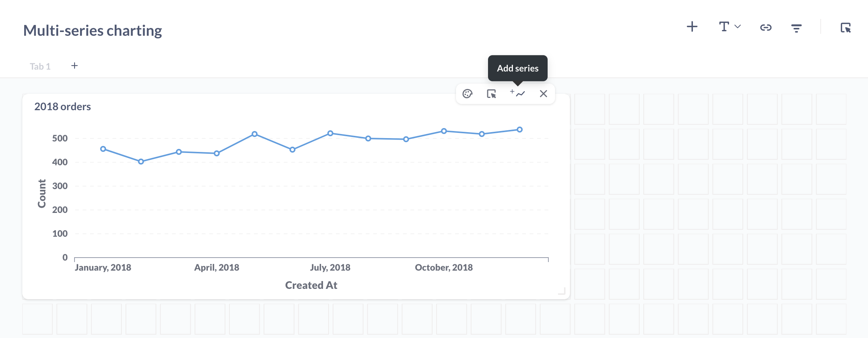Click the highest mid-chart point near May

254,134
